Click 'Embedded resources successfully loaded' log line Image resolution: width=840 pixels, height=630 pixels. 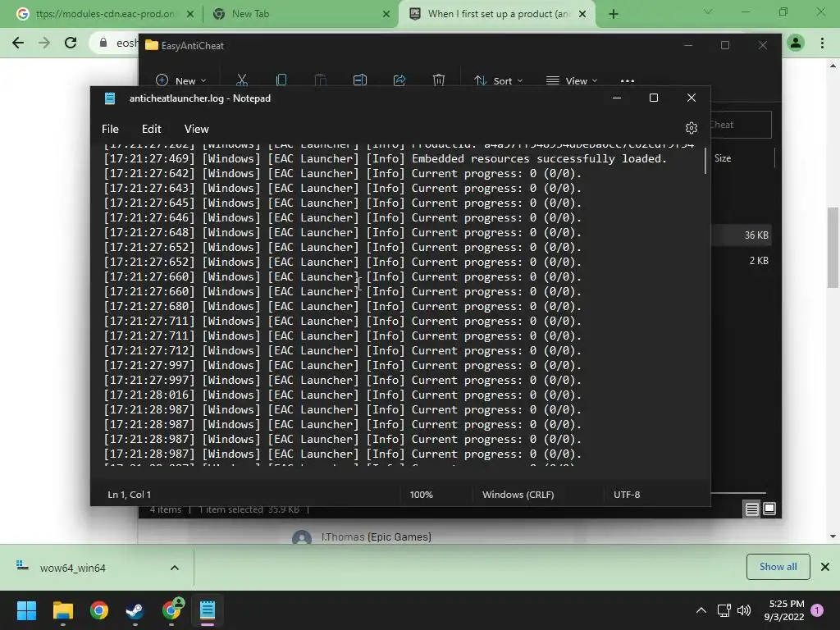click(386, 158)
